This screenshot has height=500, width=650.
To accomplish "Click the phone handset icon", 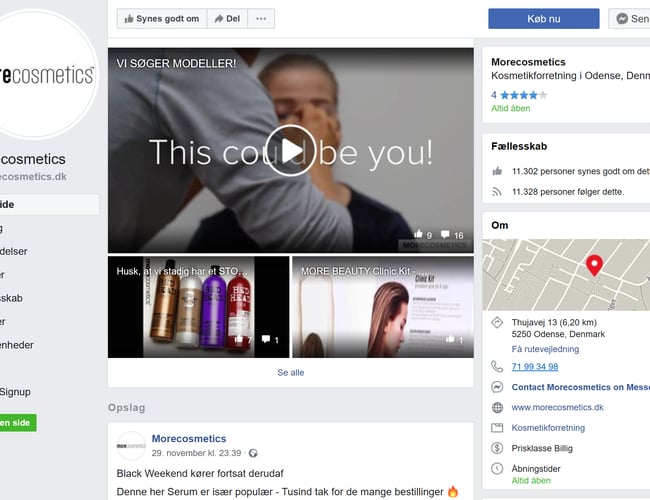I will (x=497, y=366).
